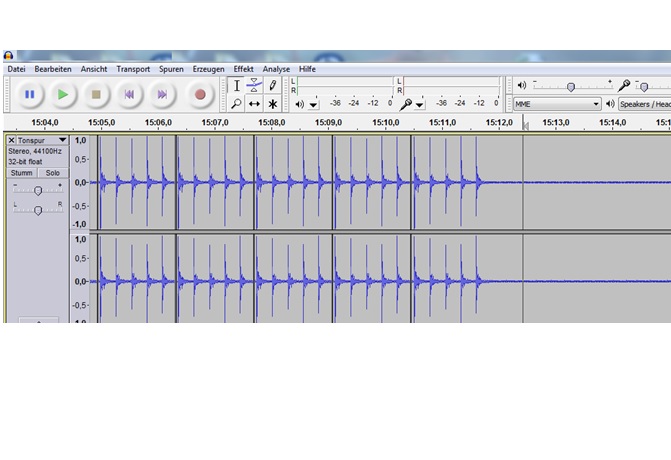Select the Selection (I-beam) tool
The image size is (671, 460).
pos(236,86)
